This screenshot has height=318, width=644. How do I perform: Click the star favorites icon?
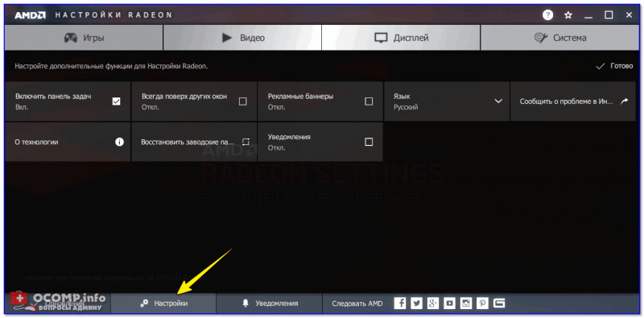tap(568, 15)
